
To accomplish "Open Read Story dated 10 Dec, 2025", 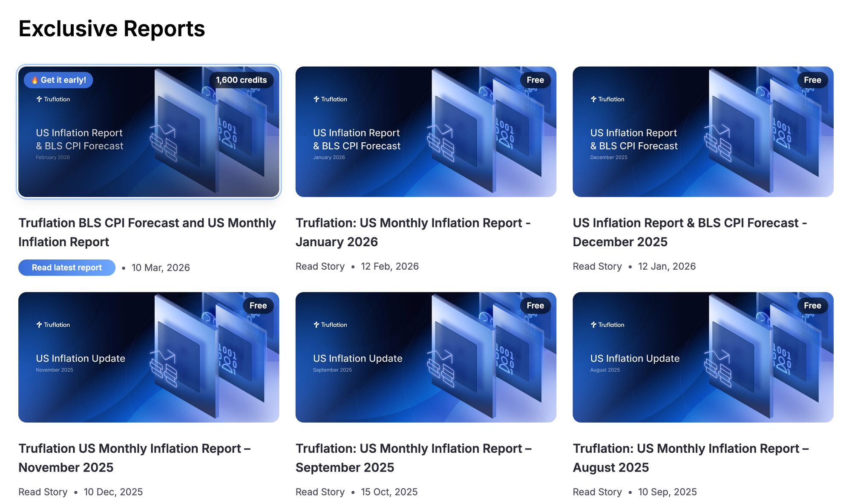I will tap(43, 492).
